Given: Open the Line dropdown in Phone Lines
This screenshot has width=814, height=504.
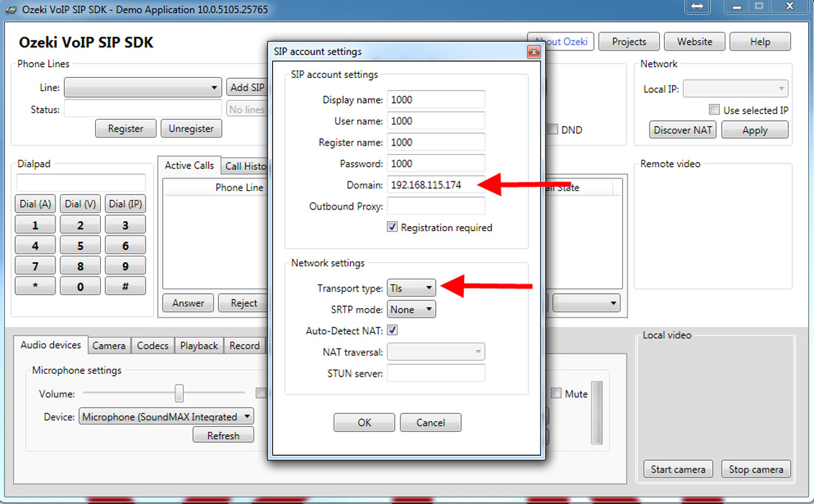Looking at the screenshot, I should click(x=143, y=87).
